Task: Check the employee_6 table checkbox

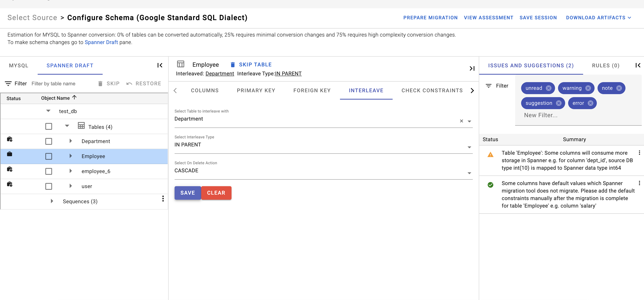Action: coord(49,171)
